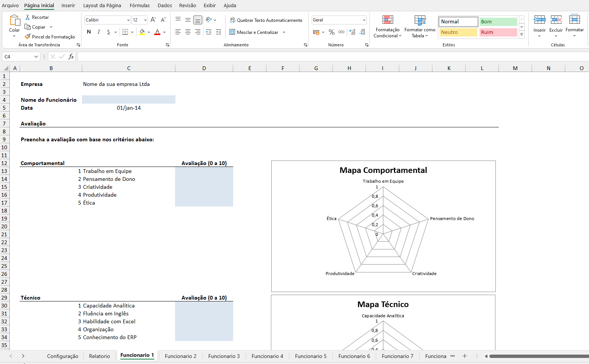Open the Fórmulas ribbon tab
The image size is (589, 364).
coord(140,6)
